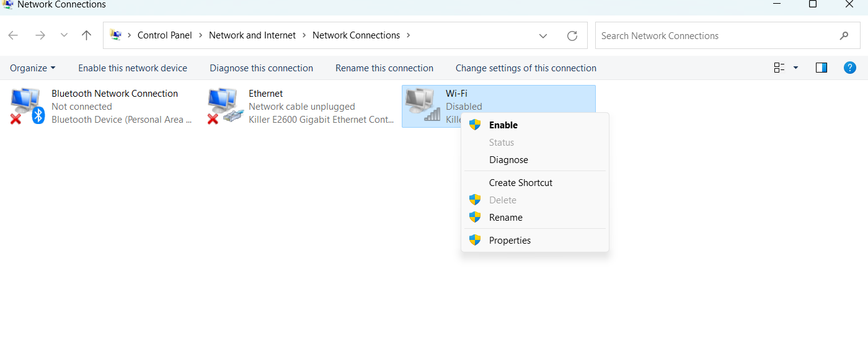Viewport: 868px width, 341px height.
Task: Click Diagnose in the context menu
Action: pos(508,160)
